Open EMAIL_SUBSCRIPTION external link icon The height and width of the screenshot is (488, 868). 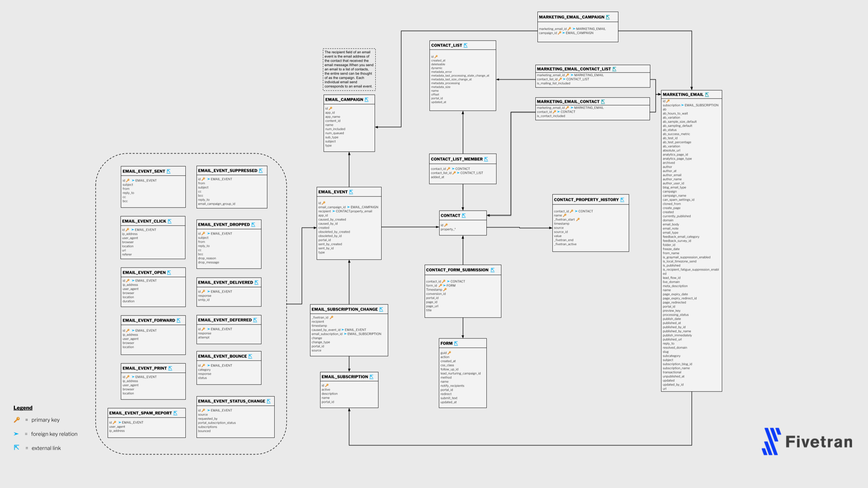click(372, 377)
